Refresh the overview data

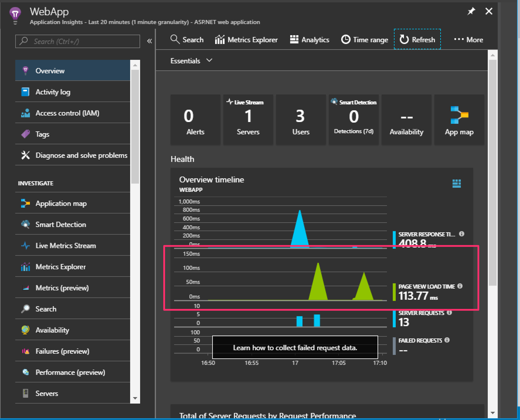417,39
